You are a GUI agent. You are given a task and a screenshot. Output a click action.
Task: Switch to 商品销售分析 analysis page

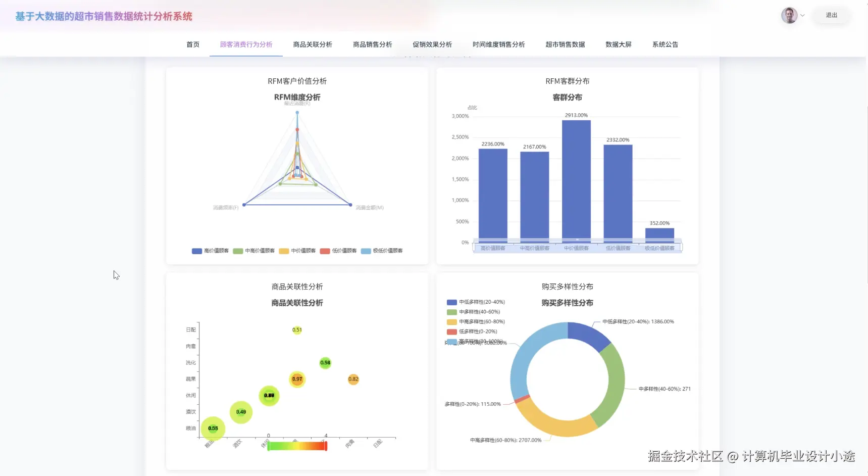click(372, 44)
